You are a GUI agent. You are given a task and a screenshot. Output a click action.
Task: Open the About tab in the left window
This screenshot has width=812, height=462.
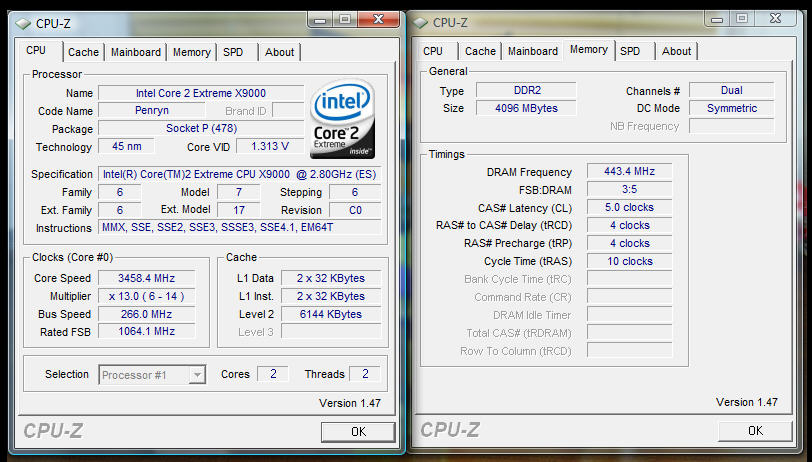(280, 52)
